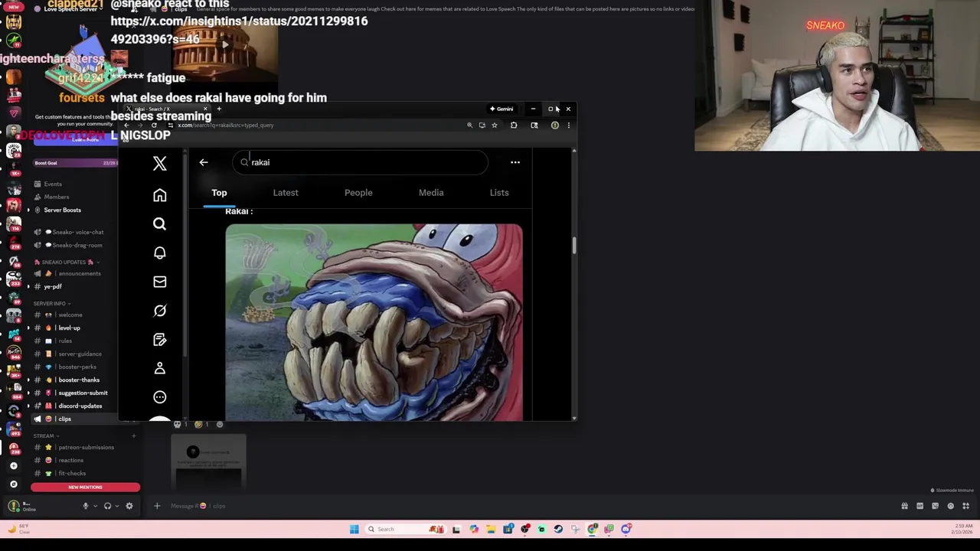Open the discord-updates channel
Screen dimensions: 980x551
80,406
